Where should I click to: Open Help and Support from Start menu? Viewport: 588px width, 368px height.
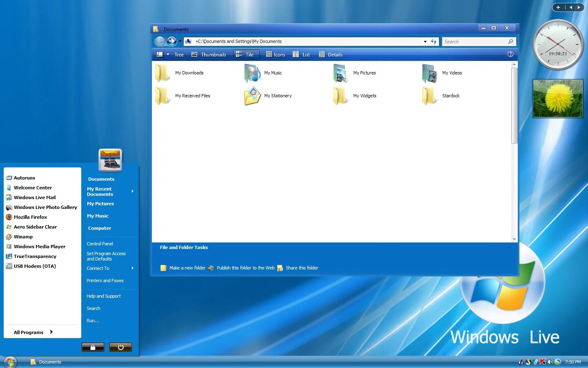point(104,296)
